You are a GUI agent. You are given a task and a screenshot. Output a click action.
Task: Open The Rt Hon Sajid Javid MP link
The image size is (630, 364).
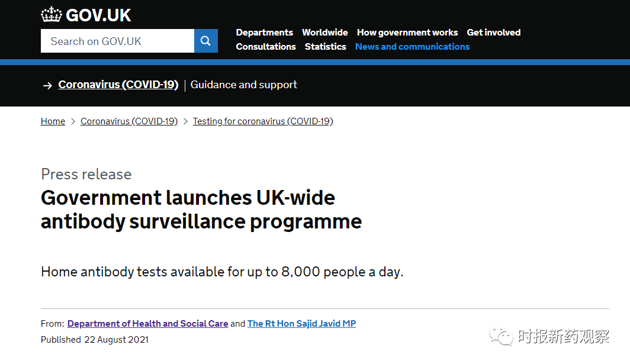(x=301, y=324)
